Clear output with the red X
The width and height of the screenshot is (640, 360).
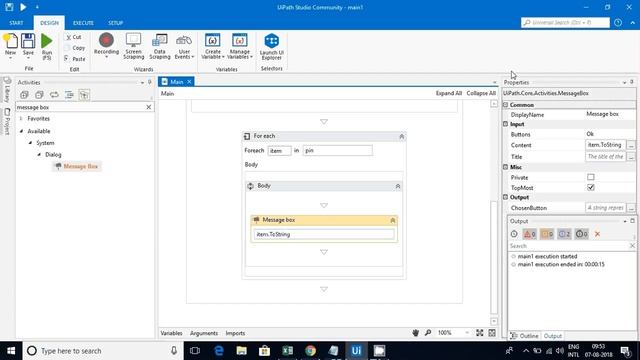click(x=597, y=234)
